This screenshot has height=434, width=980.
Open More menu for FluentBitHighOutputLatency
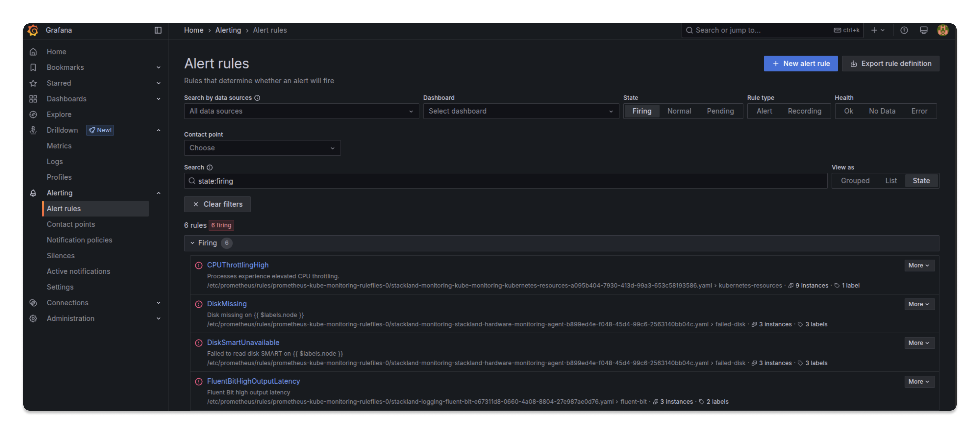919,382
